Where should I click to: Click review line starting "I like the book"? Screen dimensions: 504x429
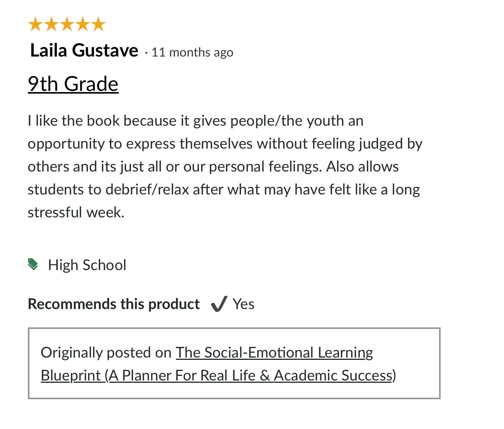tap(195, 121)
